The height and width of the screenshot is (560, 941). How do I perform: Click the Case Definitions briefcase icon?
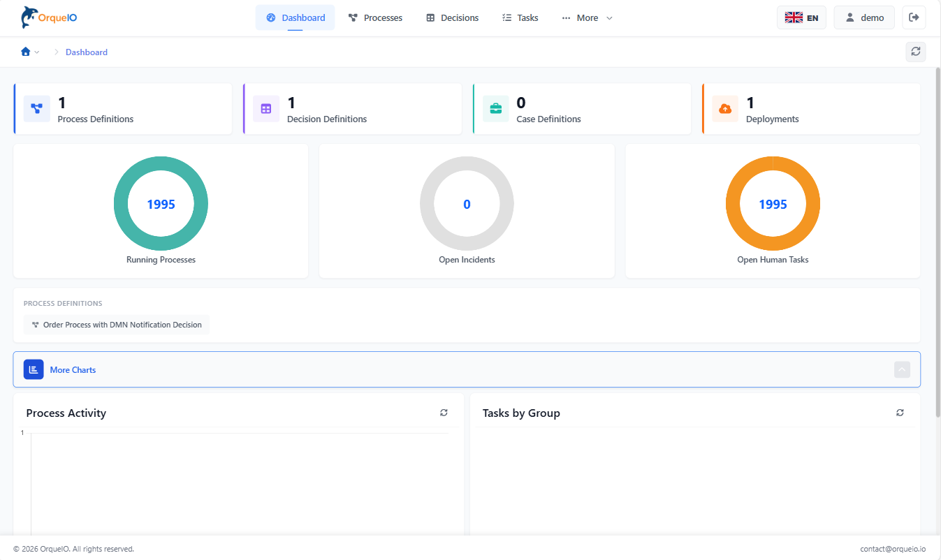coord(495,109)
